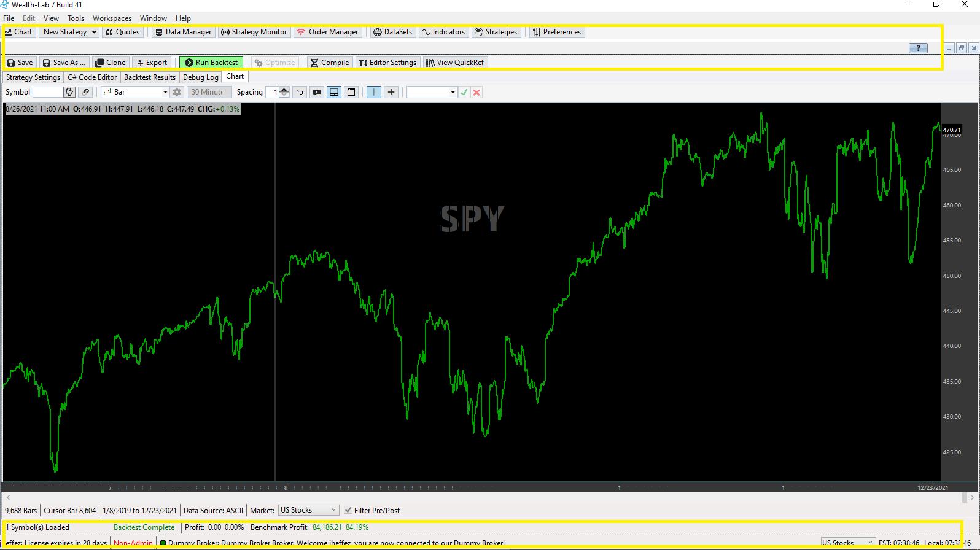Save the current strategy
980x550 pixels.
pos(20,63)
